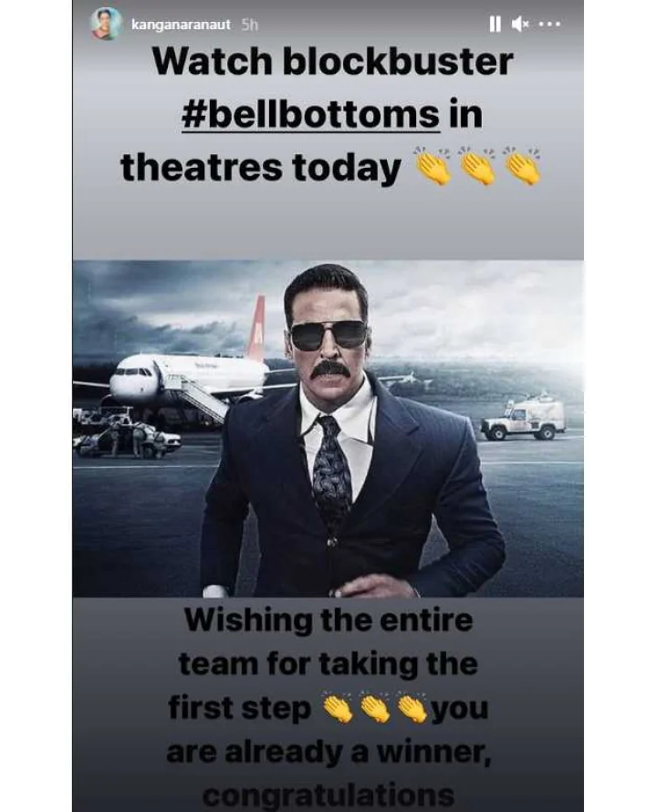Click the last clapping emoji after 'today'
657x812 pixels.
tap(522, 167)
